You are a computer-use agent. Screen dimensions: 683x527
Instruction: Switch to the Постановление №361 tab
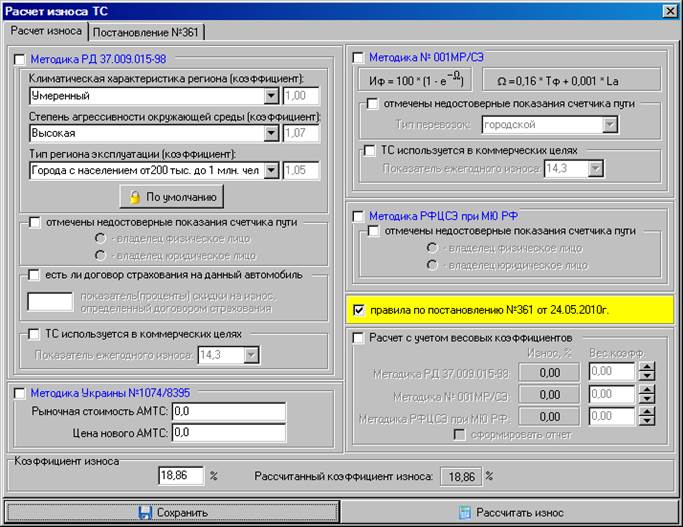click(147, 31)
